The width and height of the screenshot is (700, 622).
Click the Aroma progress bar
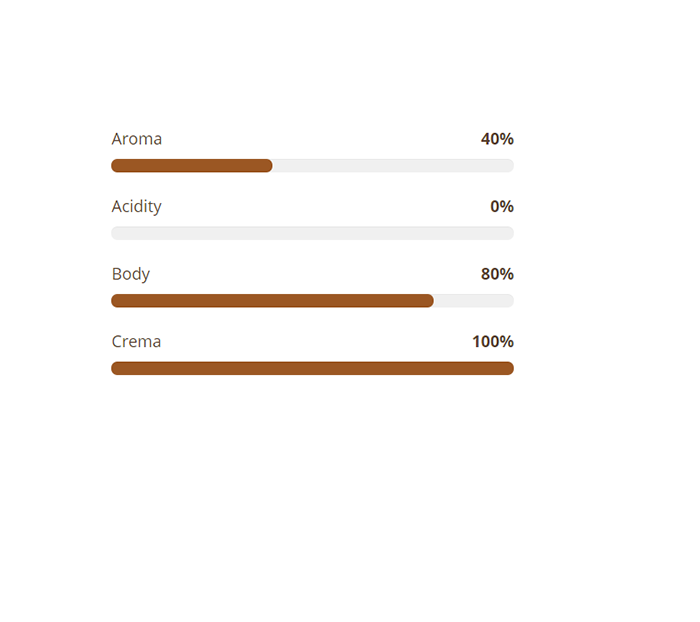point(312,166)
